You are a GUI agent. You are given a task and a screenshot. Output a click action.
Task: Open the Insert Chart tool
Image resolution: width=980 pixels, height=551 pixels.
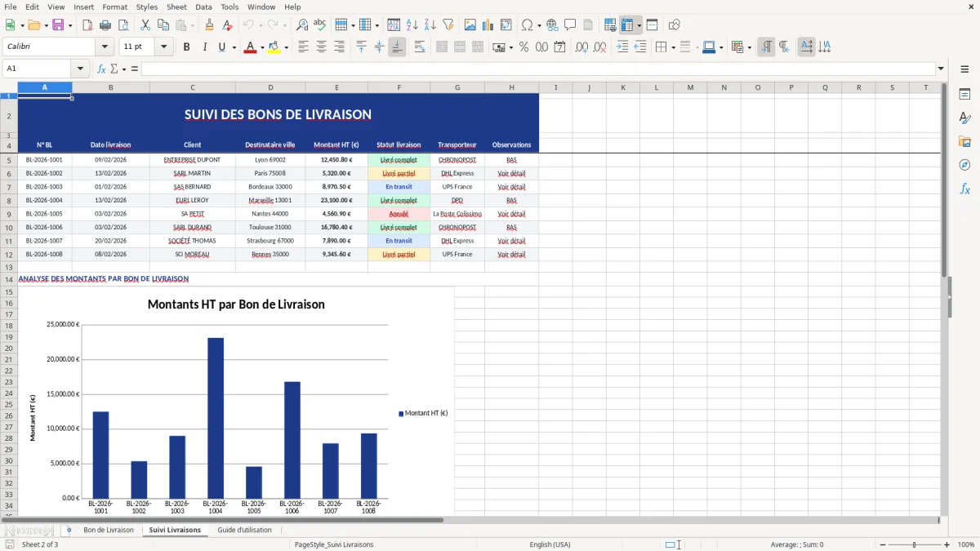(x=488, y=24)
